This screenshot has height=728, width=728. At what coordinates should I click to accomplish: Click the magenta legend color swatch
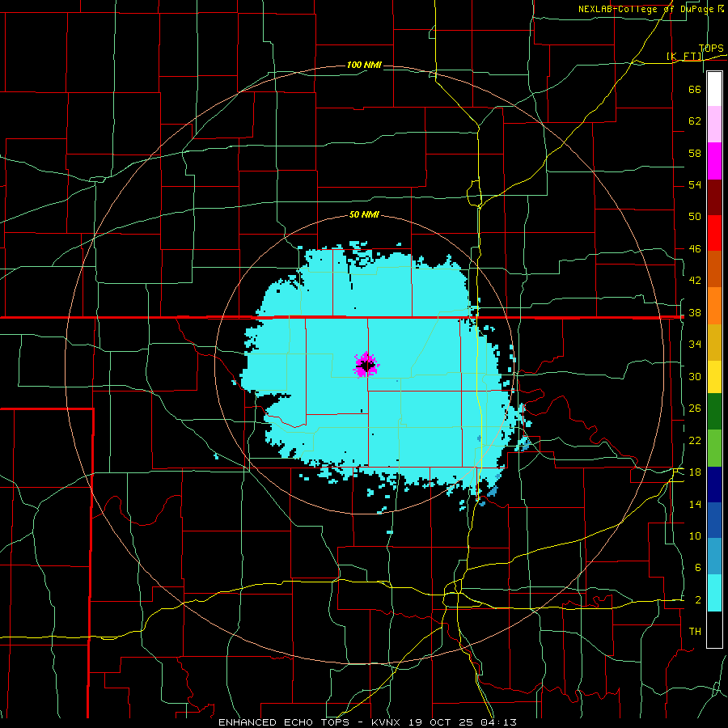click(714, 161)
